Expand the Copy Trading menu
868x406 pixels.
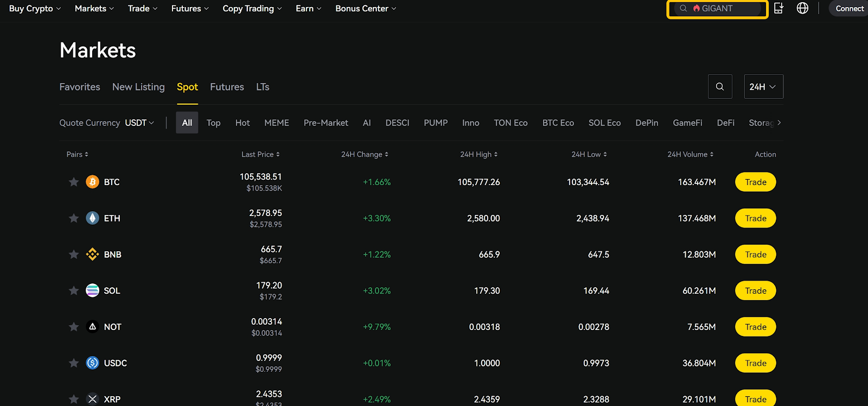(x=252, y=9)
